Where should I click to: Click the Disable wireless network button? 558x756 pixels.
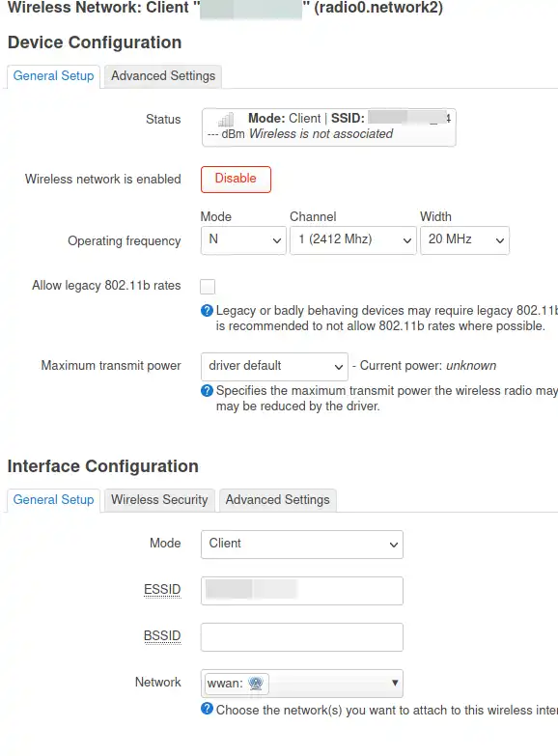(x=236, y=180)
